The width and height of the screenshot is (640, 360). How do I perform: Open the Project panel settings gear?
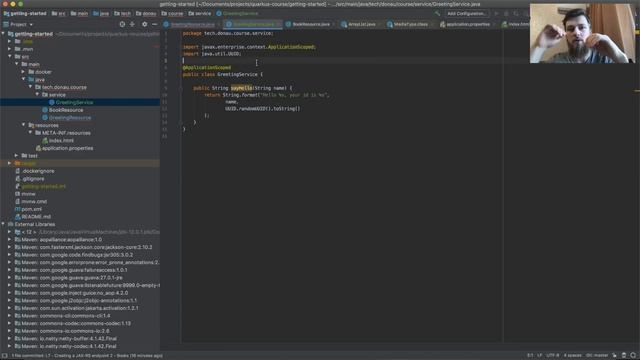144,24
